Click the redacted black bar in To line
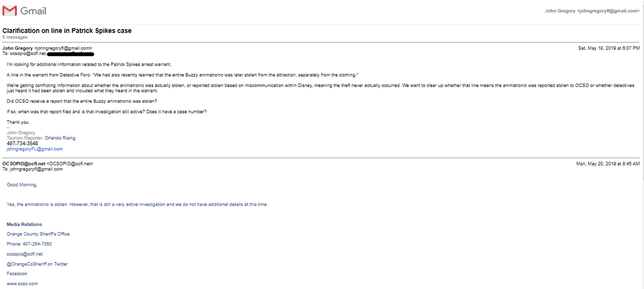 pyautogui.click(x=70, y=54)
